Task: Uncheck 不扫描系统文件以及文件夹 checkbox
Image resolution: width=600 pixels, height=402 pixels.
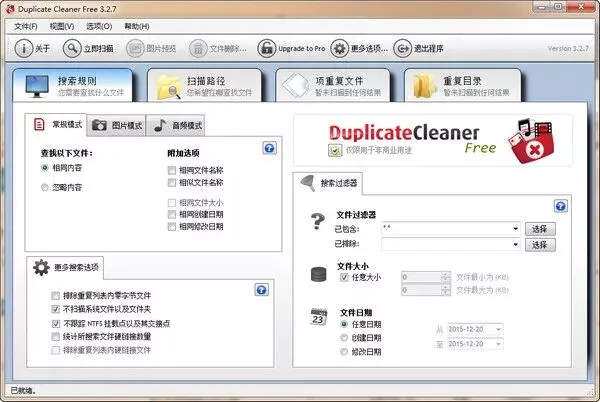Action: [x=55, y=309]
